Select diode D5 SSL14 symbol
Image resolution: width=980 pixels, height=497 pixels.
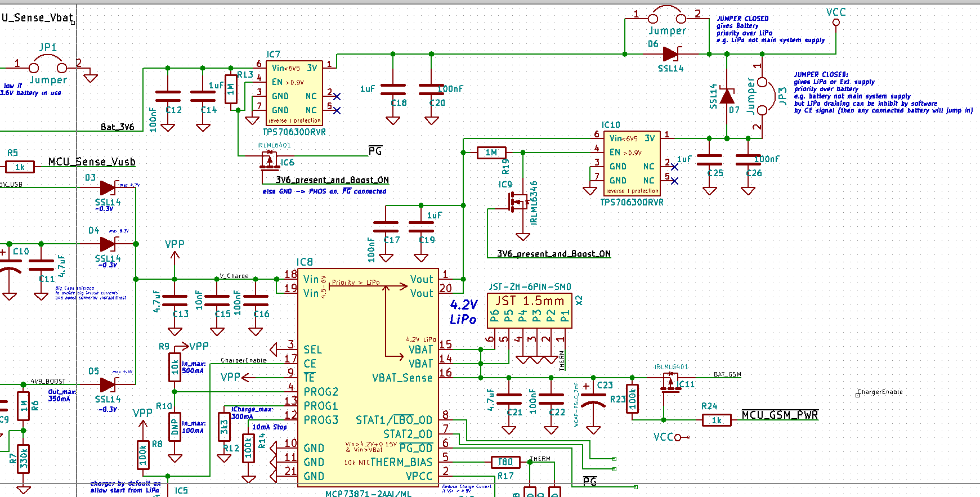[108, 384]
